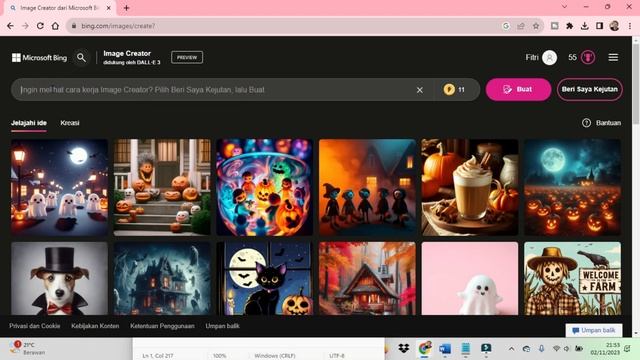This screenshot has height=360, width=640.
Task: Open the hamburger menu
Action: (x=613, y=58)
